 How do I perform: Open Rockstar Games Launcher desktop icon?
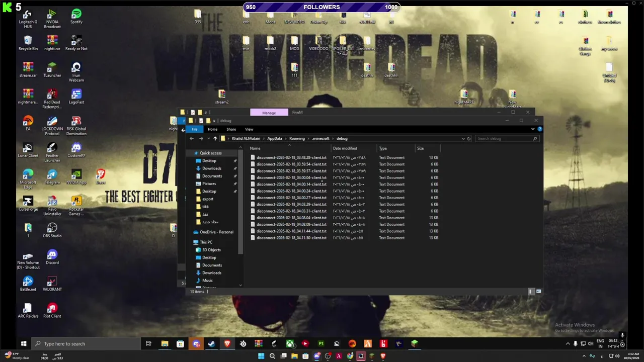[76, 206]
